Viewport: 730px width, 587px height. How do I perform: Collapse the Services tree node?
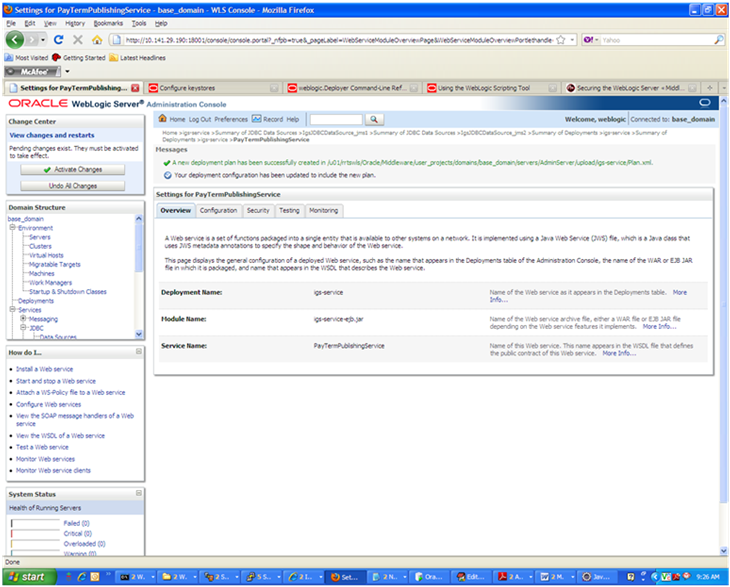(x=13, y=309)
